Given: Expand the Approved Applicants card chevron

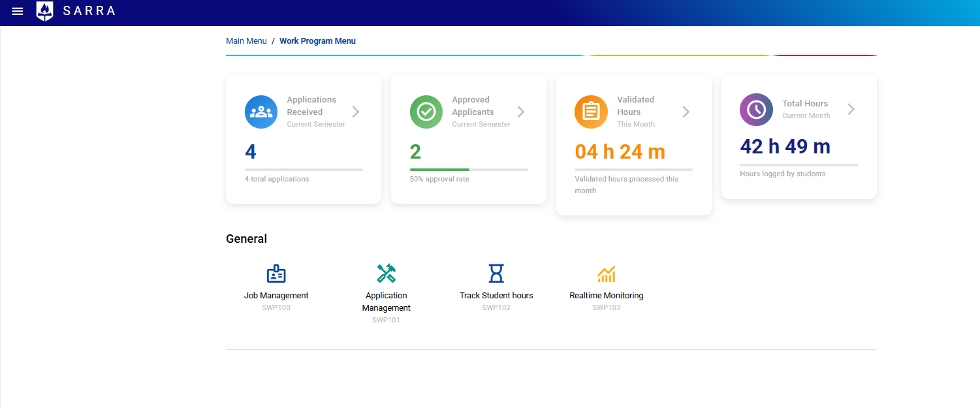Looking at the screenshot, I should point(521,112).
